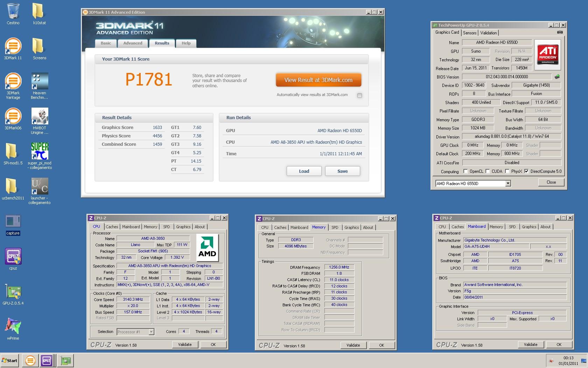Click the Physics Score value 4456

click(157, 136)
